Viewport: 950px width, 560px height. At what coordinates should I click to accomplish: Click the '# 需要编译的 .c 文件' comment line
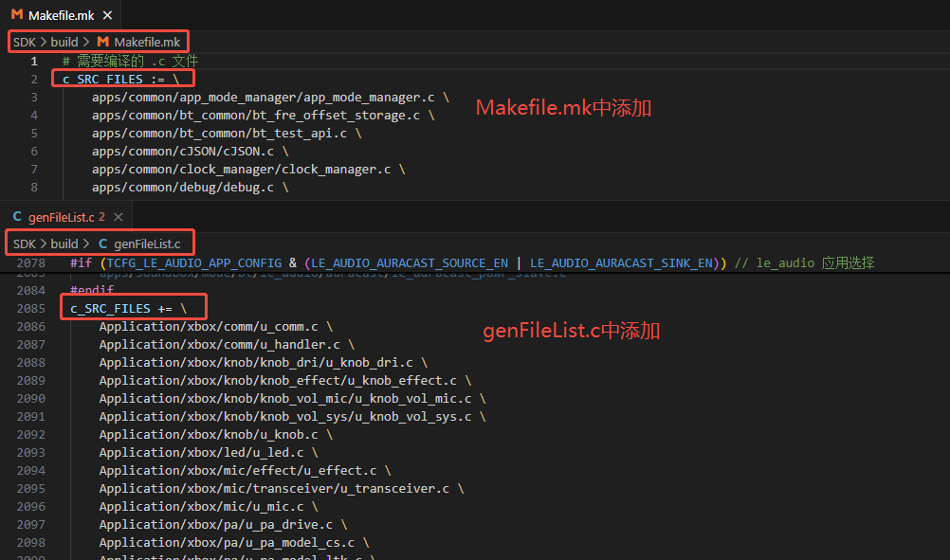pos(130,62)
